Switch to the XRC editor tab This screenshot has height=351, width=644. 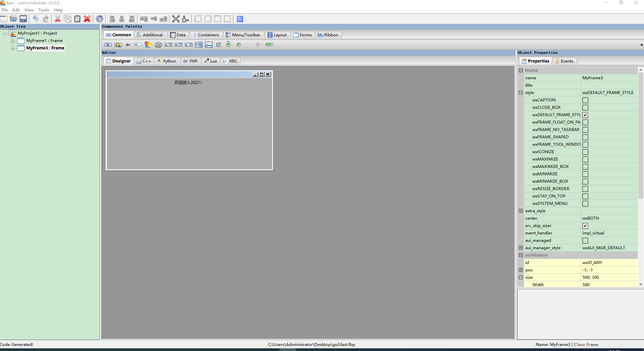(x=230, y=61)
